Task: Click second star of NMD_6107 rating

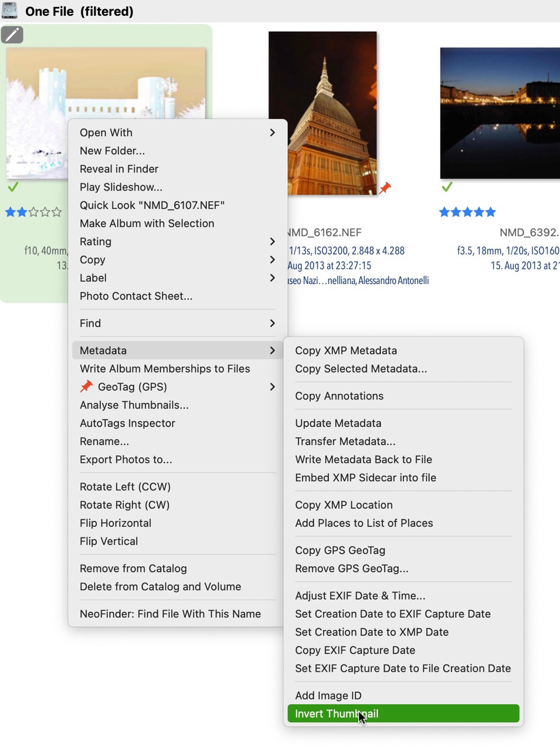Action: coord(22,212)
